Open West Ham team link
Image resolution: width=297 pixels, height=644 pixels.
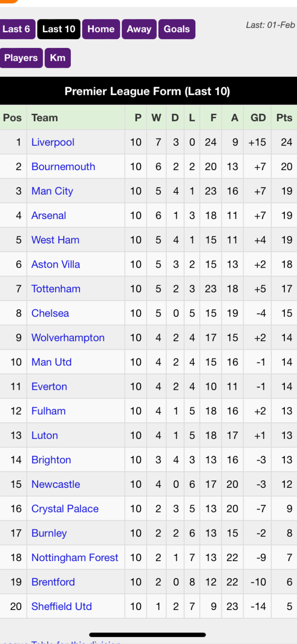(x=55, y=240)
